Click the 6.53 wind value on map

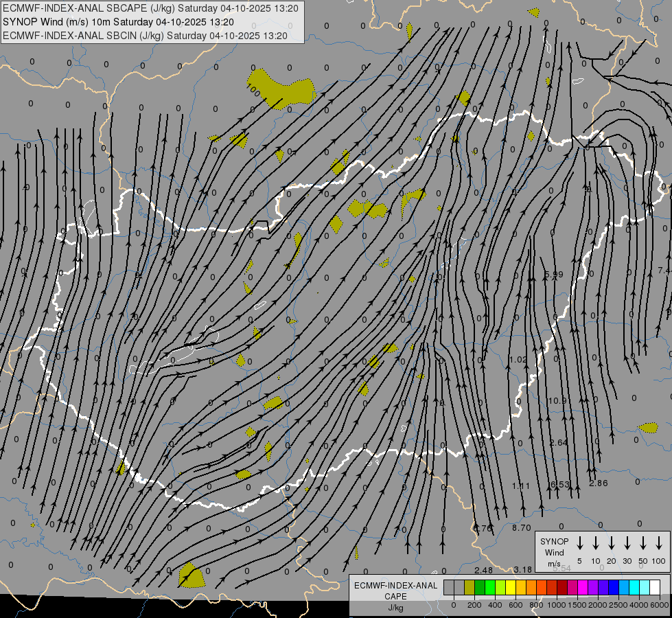click(x=559, y=485)
